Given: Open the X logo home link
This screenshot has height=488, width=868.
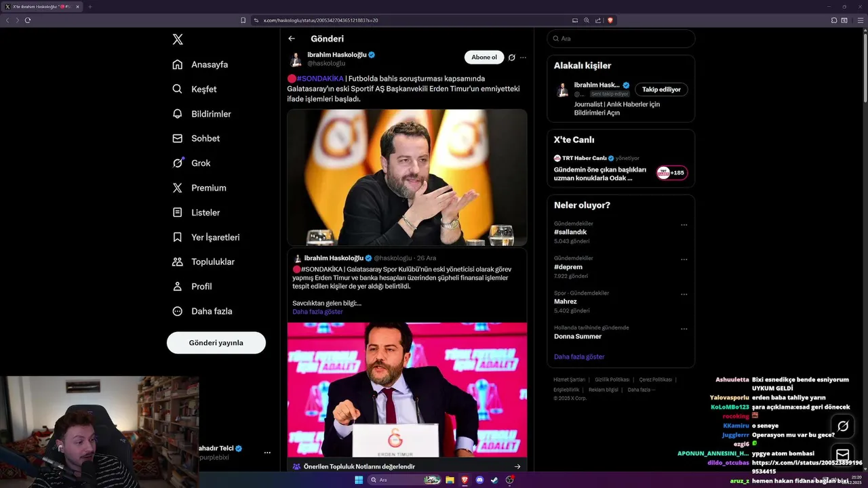Looking at the screenshot, I should (178, 39).
